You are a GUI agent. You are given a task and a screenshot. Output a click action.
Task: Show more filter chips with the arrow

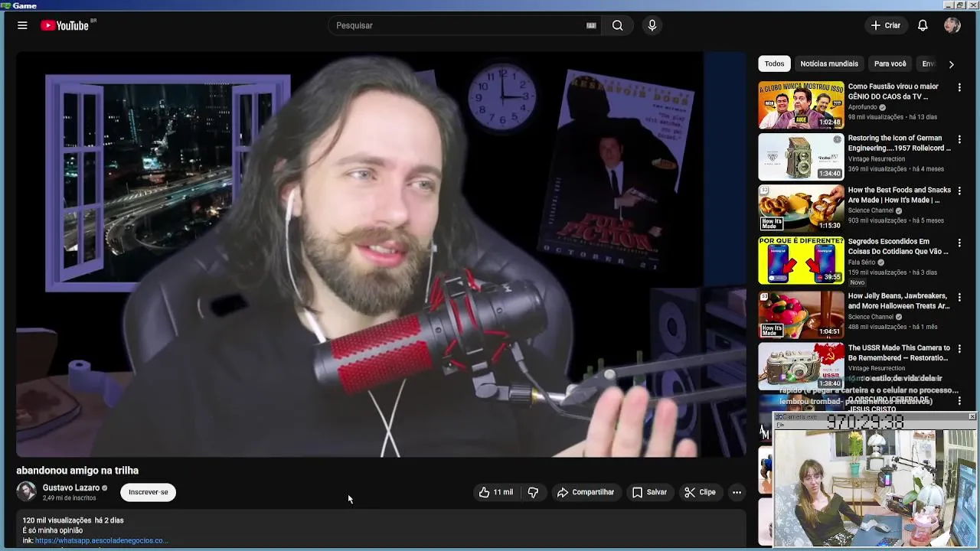click(x=951, y=64)
